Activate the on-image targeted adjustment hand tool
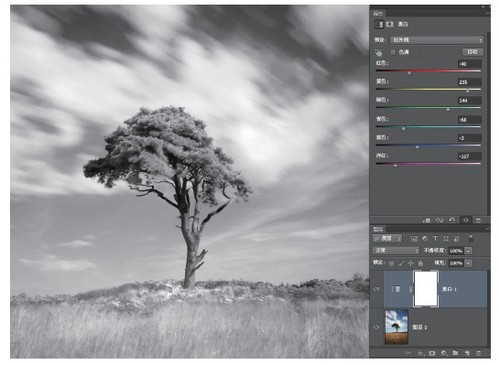 click(378, 52)
